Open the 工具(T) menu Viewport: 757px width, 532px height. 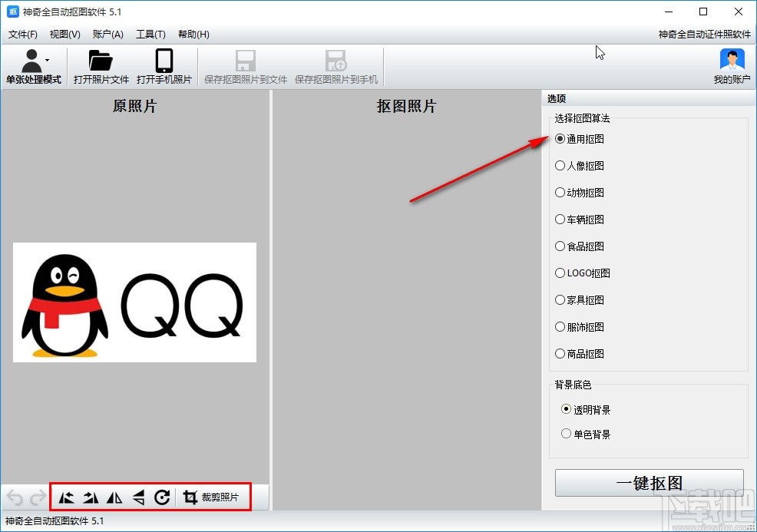click(x=150, y=35)
